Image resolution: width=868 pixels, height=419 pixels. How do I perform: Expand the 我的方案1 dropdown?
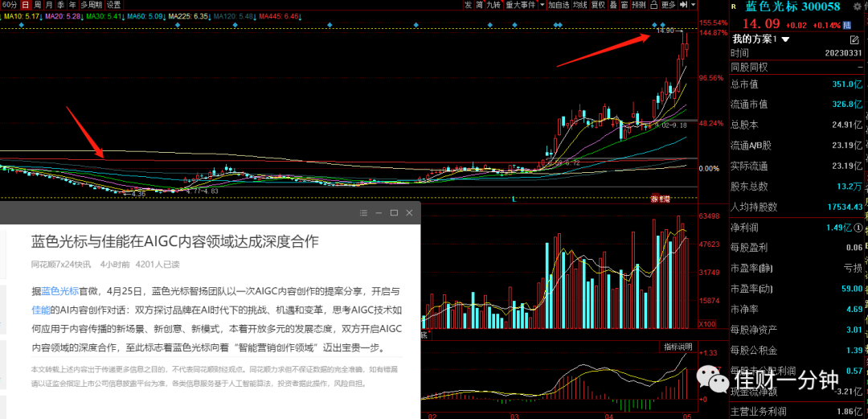(x=785, y=39)
